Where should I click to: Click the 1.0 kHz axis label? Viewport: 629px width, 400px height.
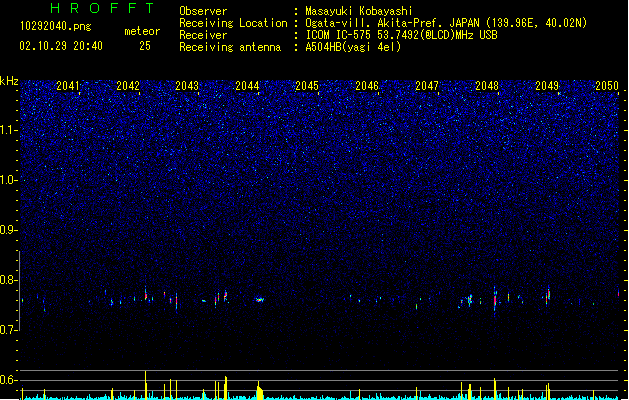[x=8, y=180]
